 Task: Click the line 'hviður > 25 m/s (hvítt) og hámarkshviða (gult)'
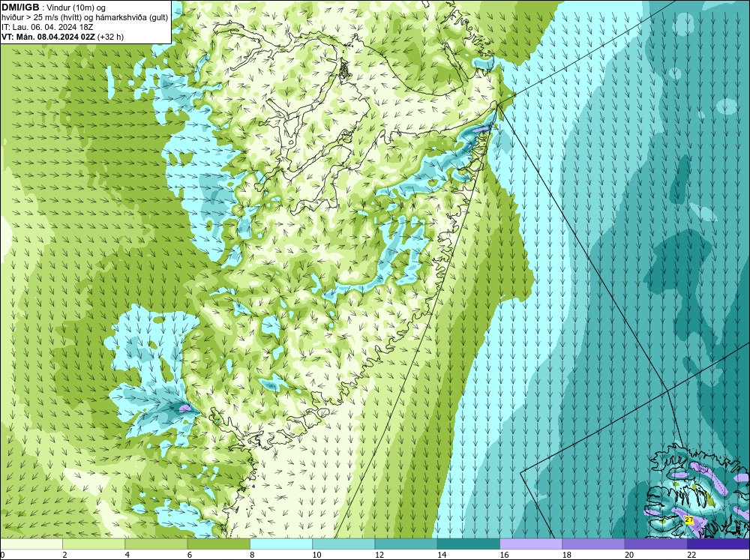pyautogui.click(x=85, y=17)
